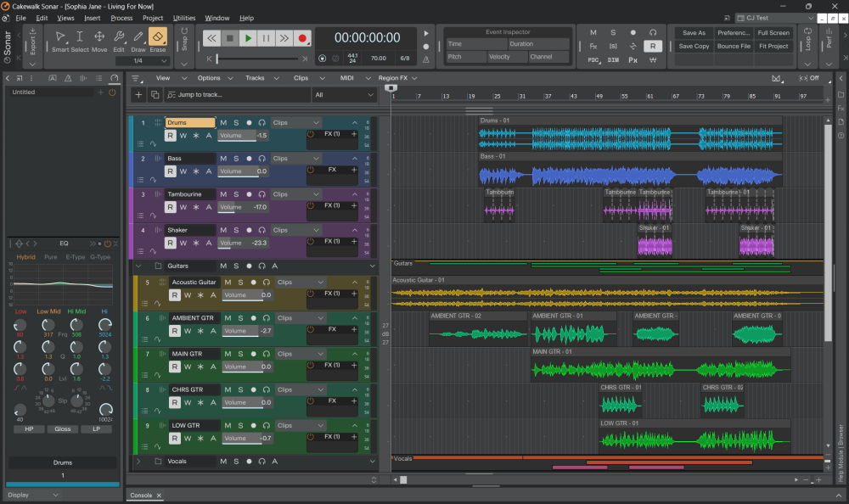Switch to the Console tab
This screenshot has height=504, width=849.
141,496
